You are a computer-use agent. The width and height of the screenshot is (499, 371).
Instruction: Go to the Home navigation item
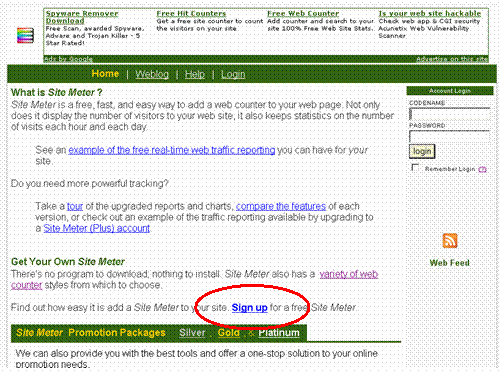coord(105,74)
